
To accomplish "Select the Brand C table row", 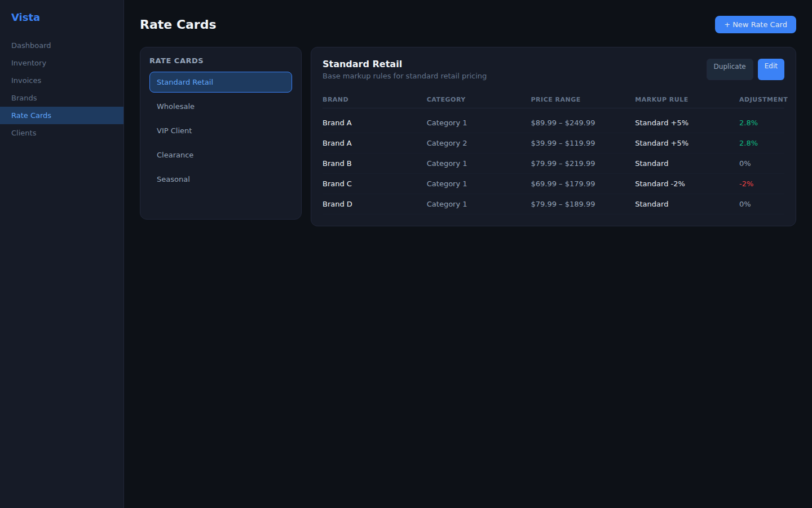I will pyautogui.click(x=507, y=183).
